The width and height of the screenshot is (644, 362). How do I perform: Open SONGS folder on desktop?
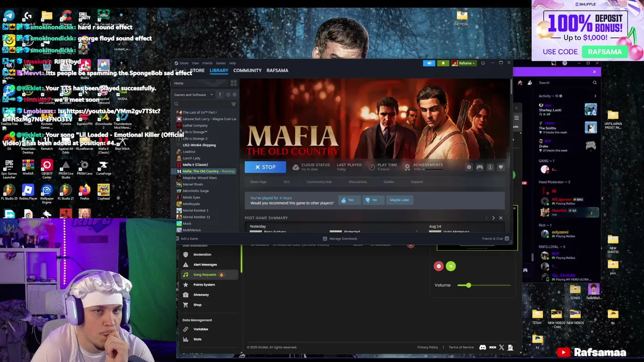coord(575,292)
